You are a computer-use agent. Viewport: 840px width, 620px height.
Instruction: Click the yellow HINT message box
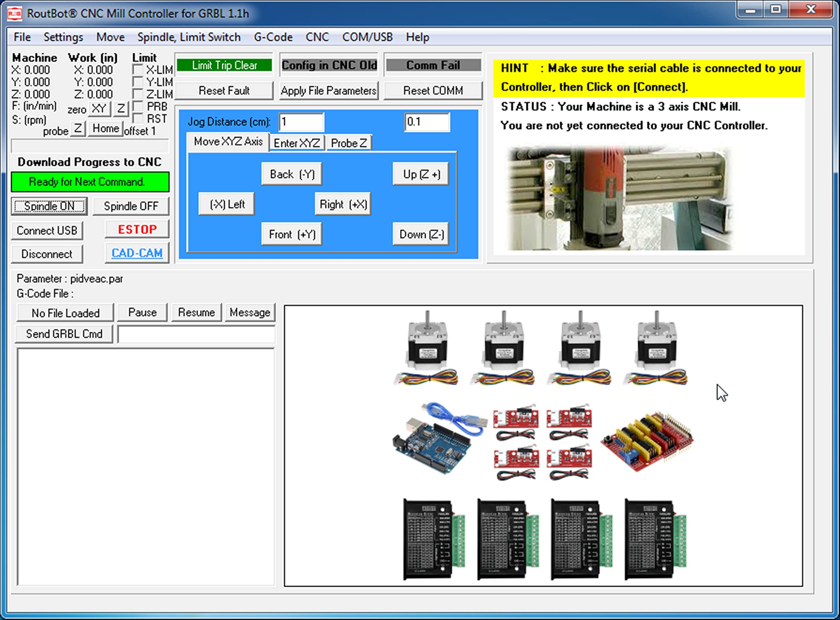coord(649,78)
